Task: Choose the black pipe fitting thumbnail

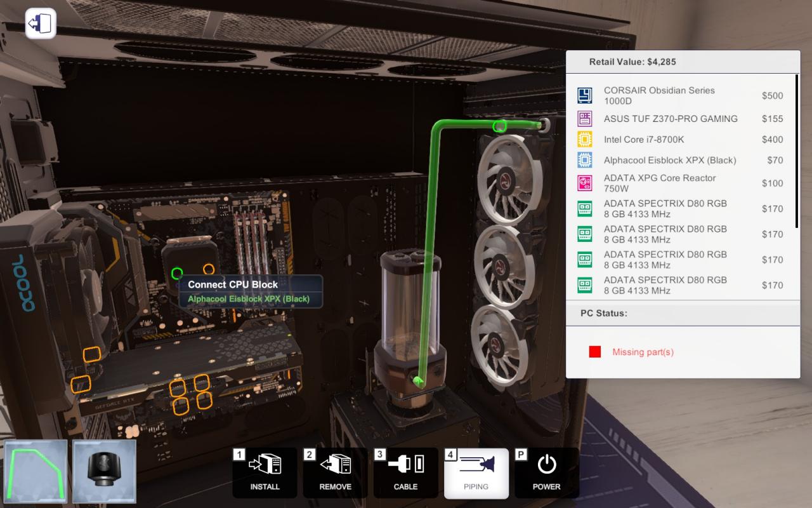Action: 104,471
